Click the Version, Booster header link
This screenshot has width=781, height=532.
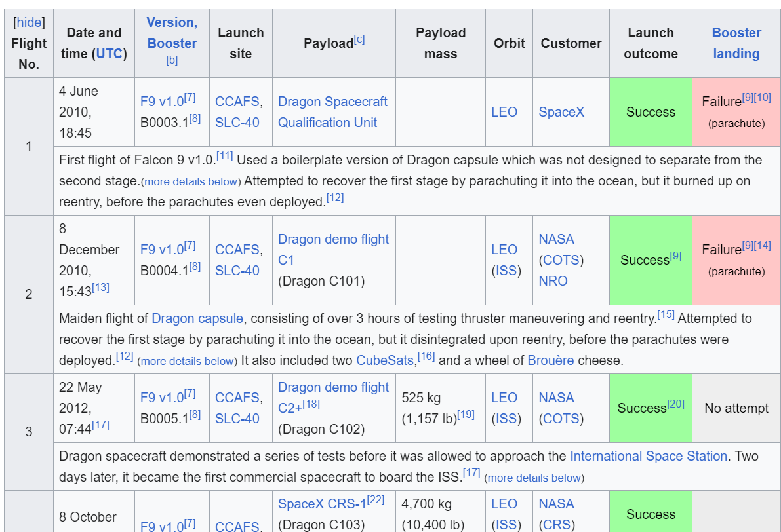click(172, 33)
